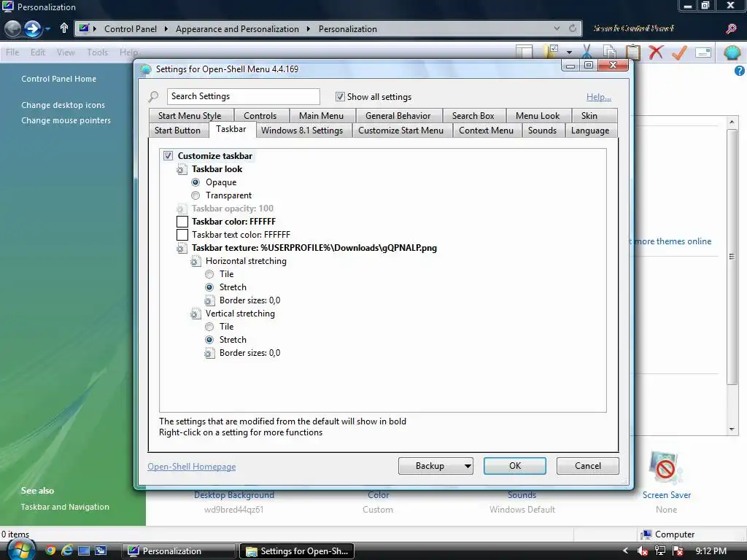Select Stretch under Vertical stretching
This screenshot has width=747, height=560.
coord(209,340)
